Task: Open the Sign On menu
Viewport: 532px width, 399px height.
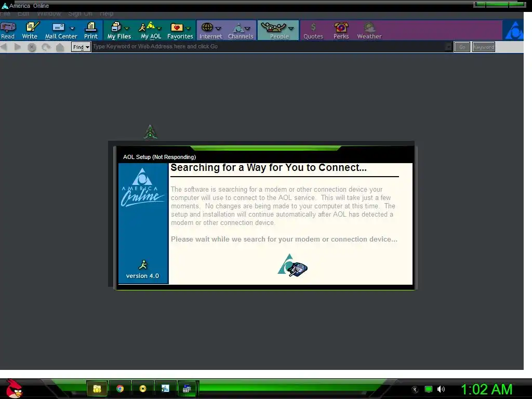Action: (x=80, y=14)
